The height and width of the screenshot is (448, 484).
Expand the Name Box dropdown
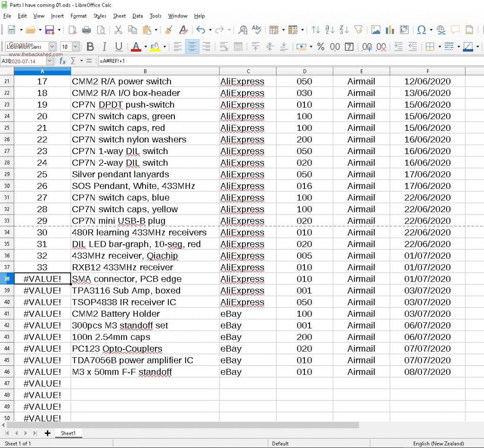(49, 61)
